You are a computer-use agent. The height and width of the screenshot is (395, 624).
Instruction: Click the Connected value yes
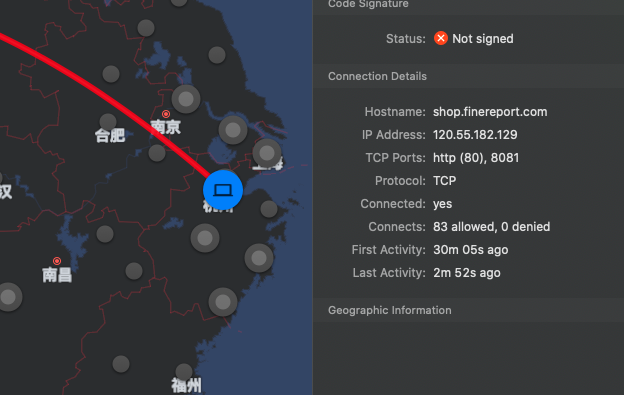point(443,204)
